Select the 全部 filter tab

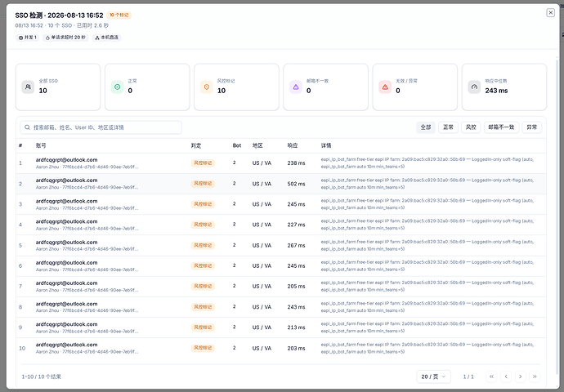(426, 127)
